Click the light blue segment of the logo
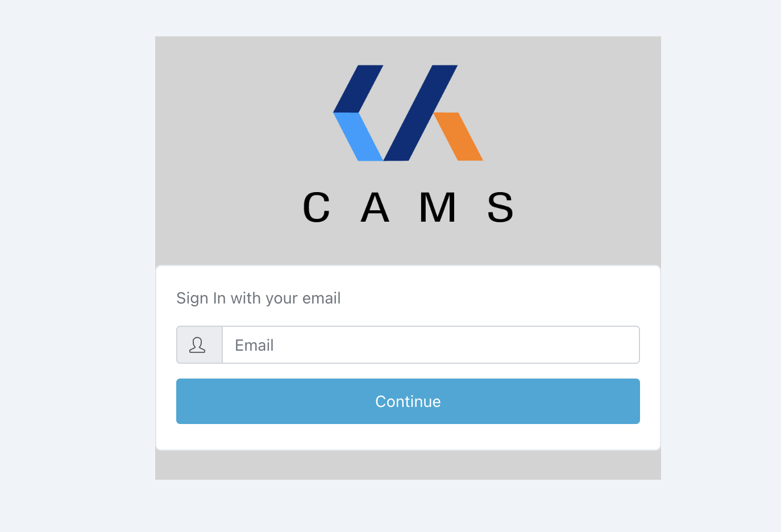 pos(358,136)
